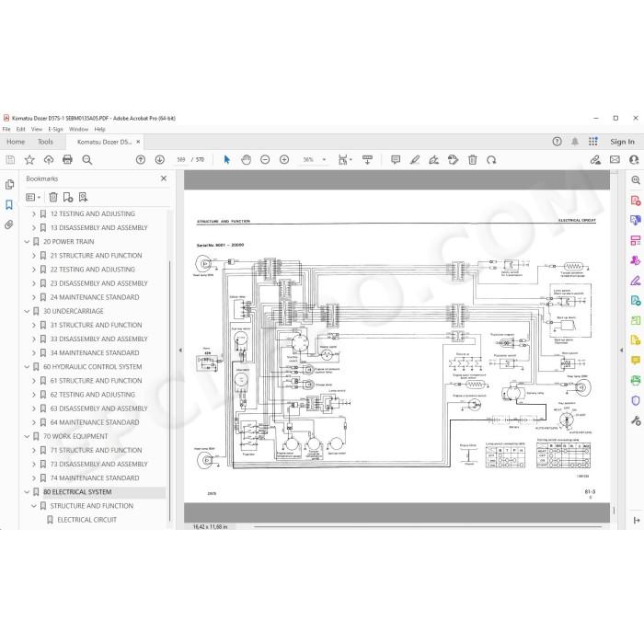Viewport: 644px width, 644px height.
Task: Click the Zoom out minus icon
Action: click(265, 160)
